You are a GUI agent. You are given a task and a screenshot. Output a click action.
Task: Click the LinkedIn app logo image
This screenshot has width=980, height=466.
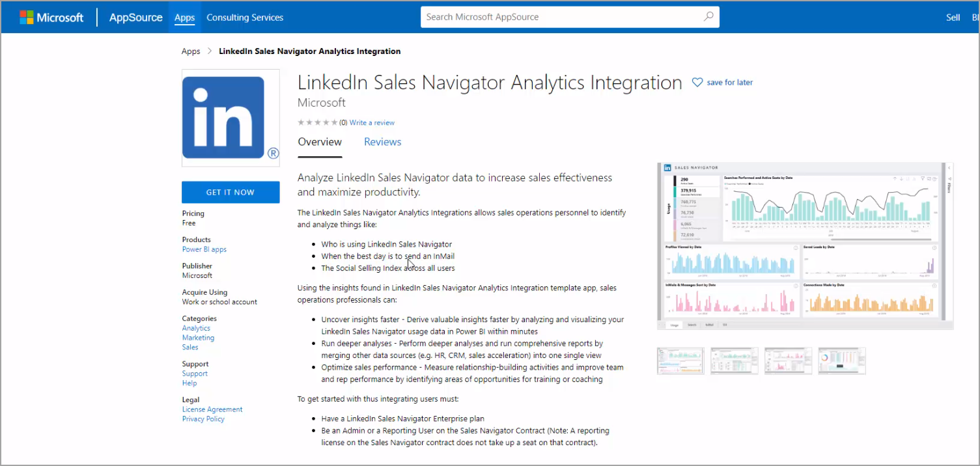coord(231,118)
